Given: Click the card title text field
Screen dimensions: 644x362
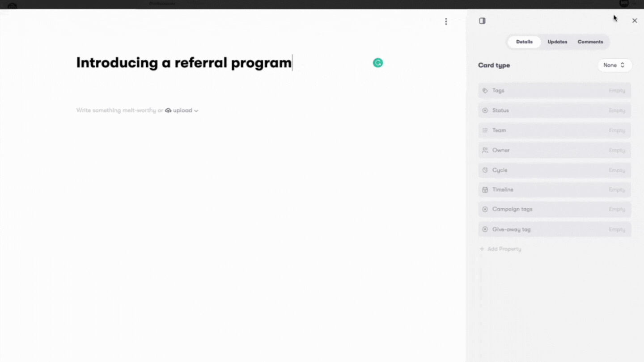Looking at the screenshot, I should (x=184, y=63).
